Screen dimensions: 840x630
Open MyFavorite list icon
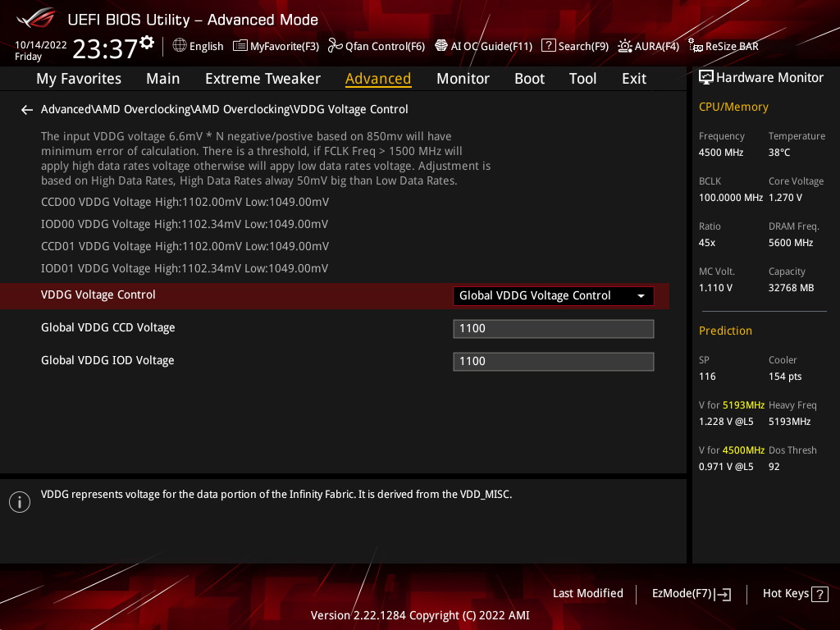[x=240, y=46]
